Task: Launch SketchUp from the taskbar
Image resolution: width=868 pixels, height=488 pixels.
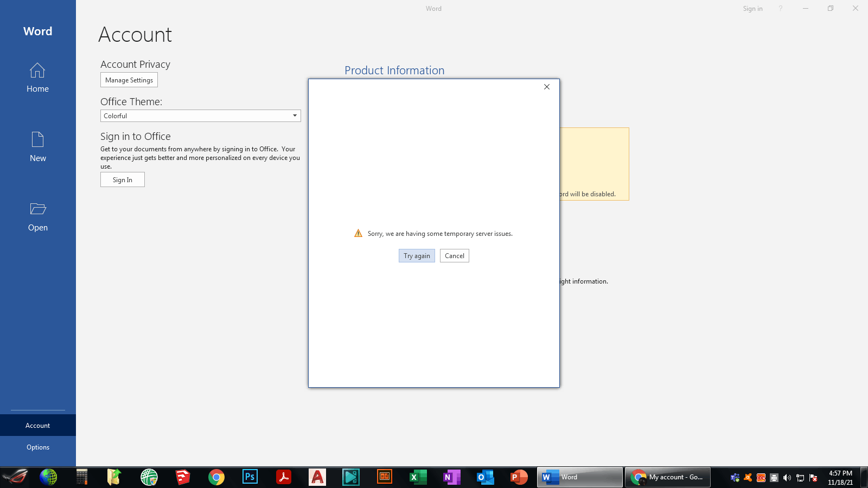Action: pos(183,477)
